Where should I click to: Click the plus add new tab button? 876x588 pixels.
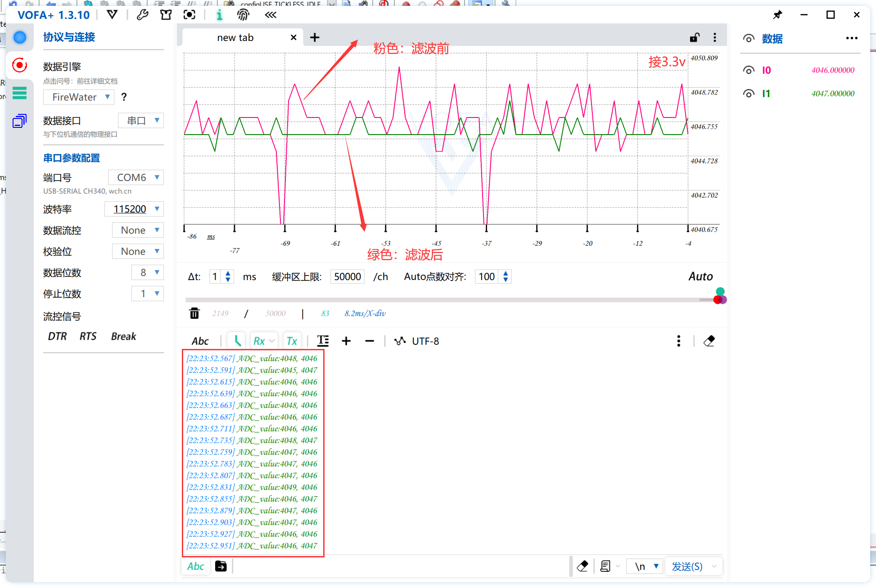tap(314, 37)
